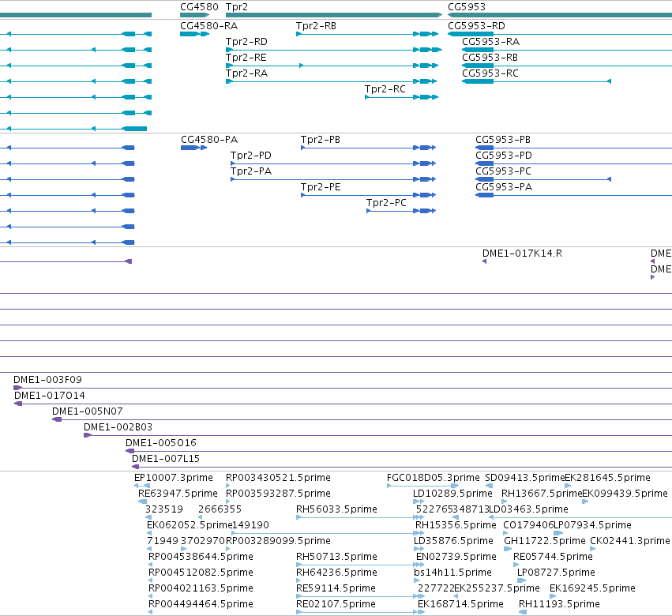Viewport: 672px width, 616px height.
Task: Open the Tpr2-RA transcript label
Action: pyautogui.click(x=246, y=73)
